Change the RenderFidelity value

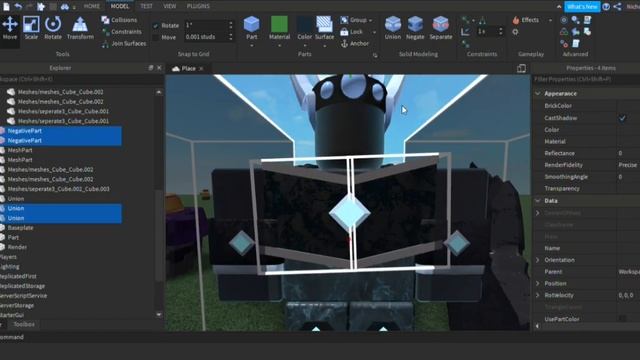click(x=628, y=165)
